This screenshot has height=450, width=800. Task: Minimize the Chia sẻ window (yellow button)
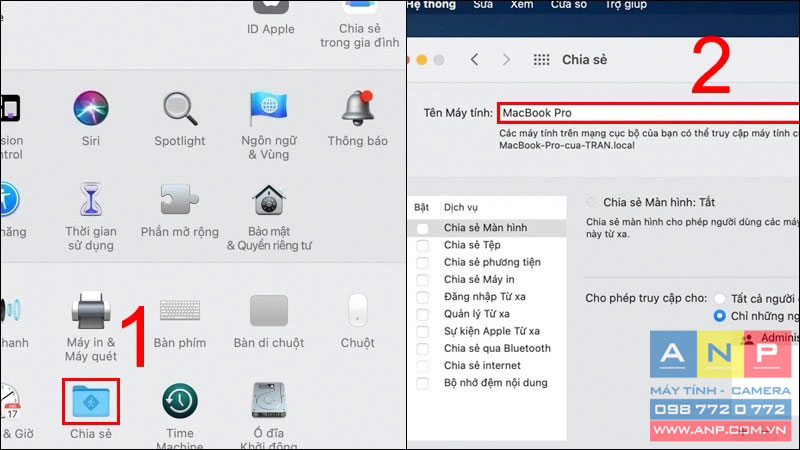click(422, 60)
